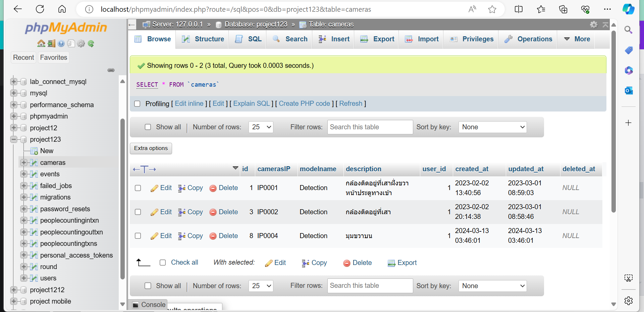Click the Export icon below the results table
This screenshot has height=312, width=644.
391,263
